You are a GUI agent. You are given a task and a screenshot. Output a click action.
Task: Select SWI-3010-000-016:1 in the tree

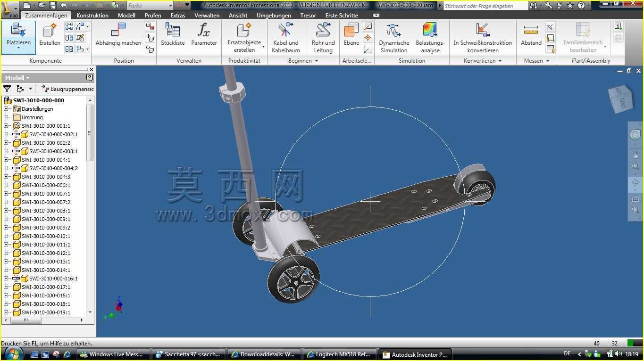coord(53,279)
